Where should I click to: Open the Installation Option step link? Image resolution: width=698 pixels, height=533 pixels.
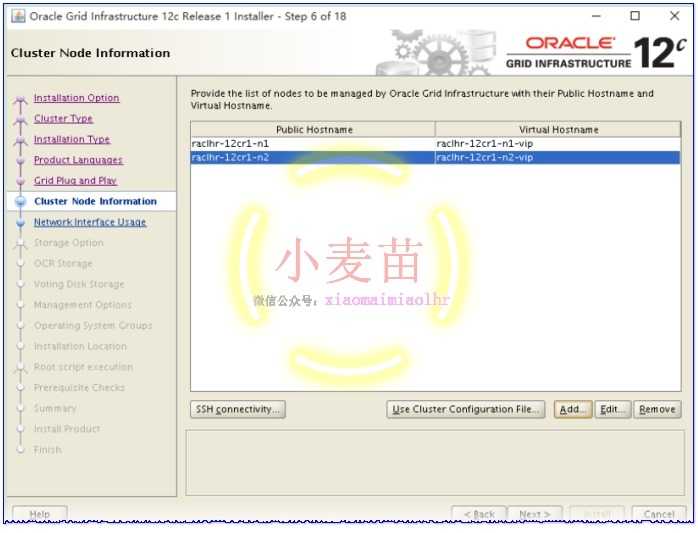tap(77, 98)
